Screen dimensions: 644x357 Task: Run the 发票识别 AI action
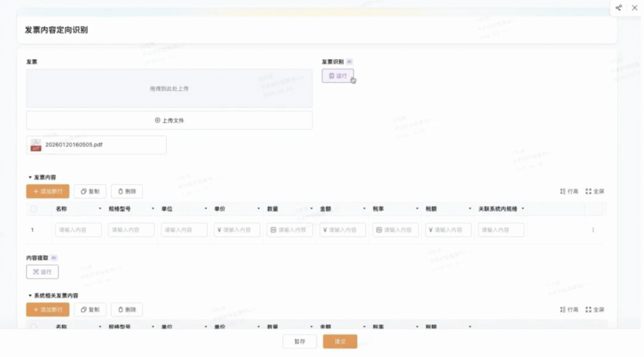pos(338,76)
